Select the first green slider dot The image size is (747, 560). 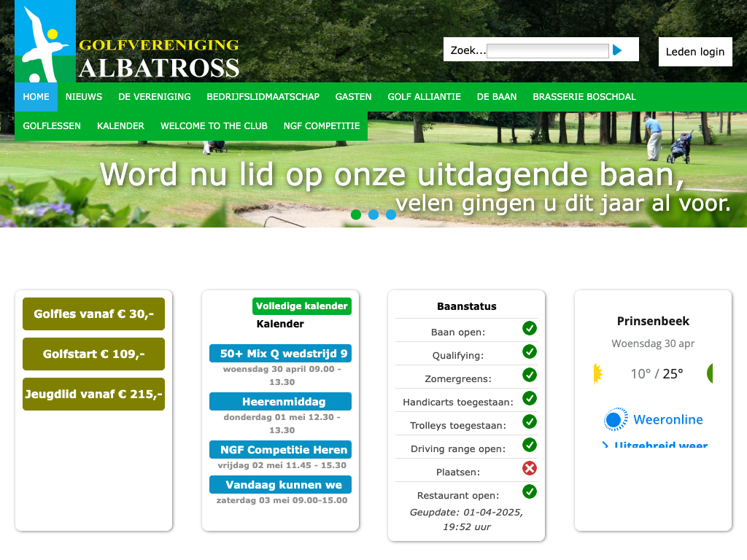(x=356, y=214)
